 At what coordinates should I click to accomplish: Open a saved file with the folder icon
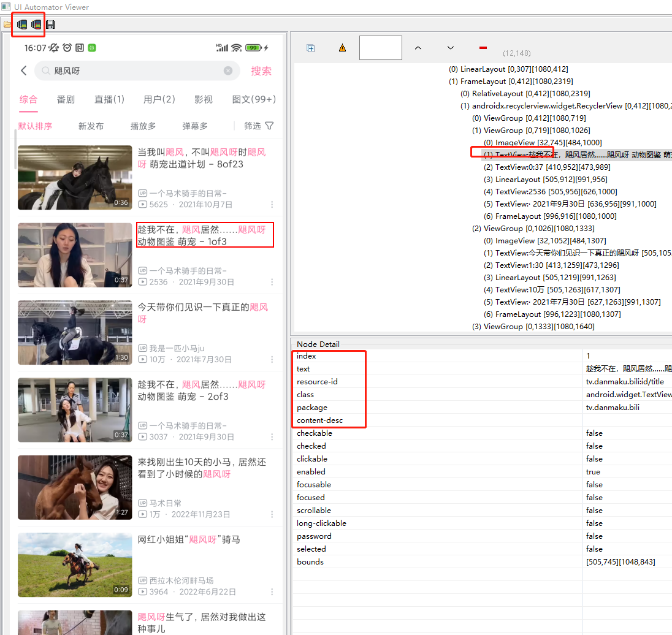pyautogui.click(x=7, y=25)
